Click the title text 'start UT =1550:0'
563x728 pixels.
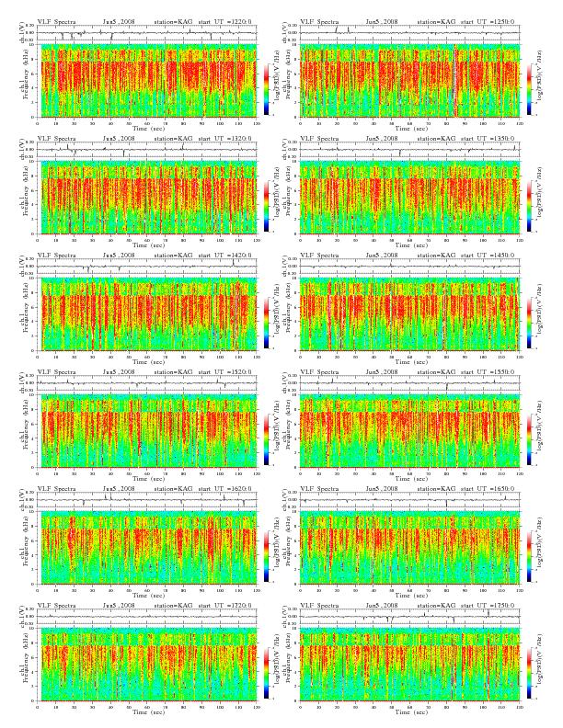[488, 372]
